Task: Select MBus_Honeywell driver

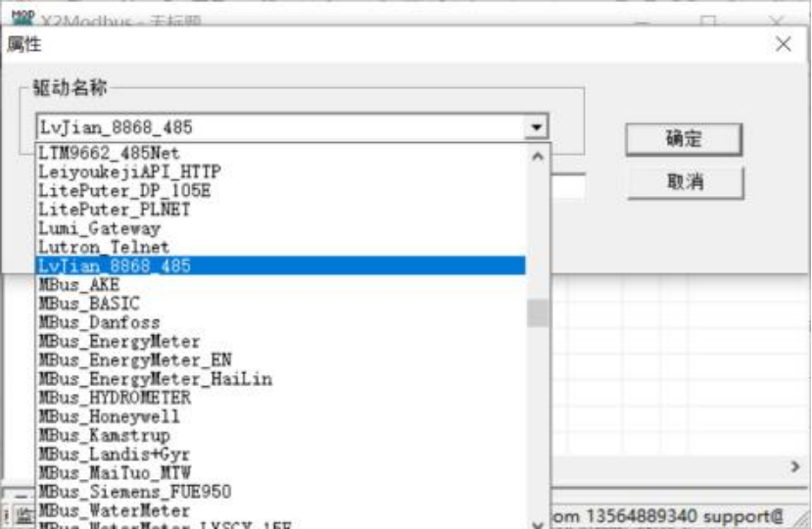Action: tap(281, 416)
